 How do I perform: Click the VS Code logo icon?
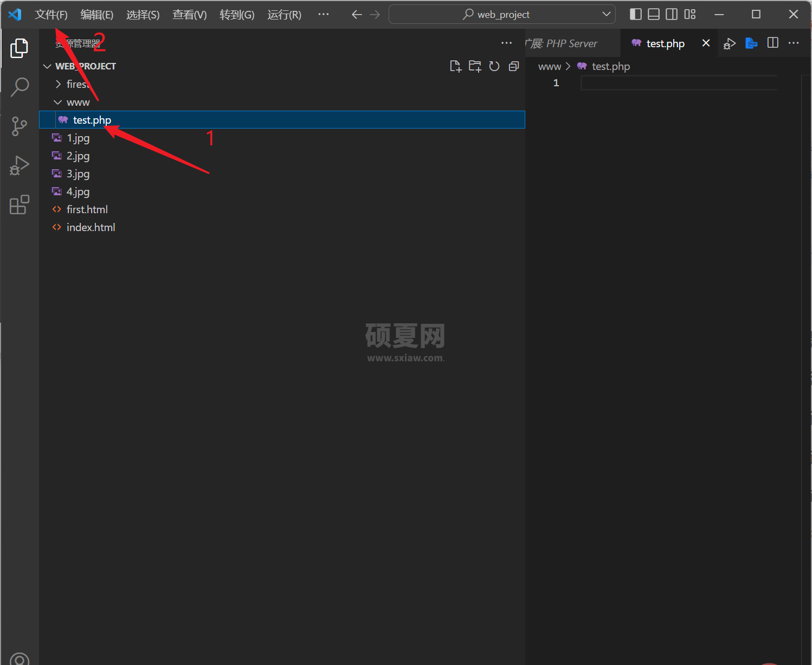(15, 15)
